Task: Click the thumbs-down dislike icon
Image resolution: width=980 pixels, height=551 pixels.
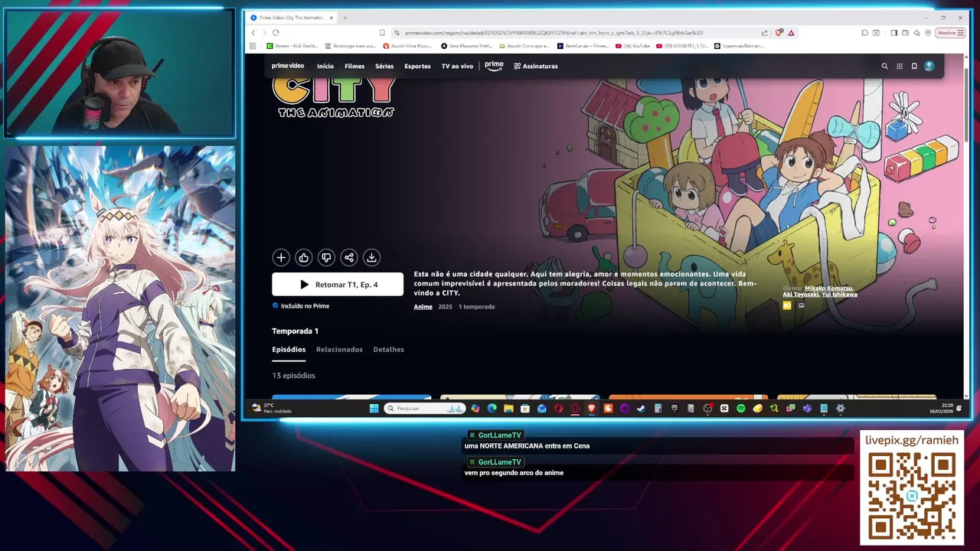Action: coord(326,258)
